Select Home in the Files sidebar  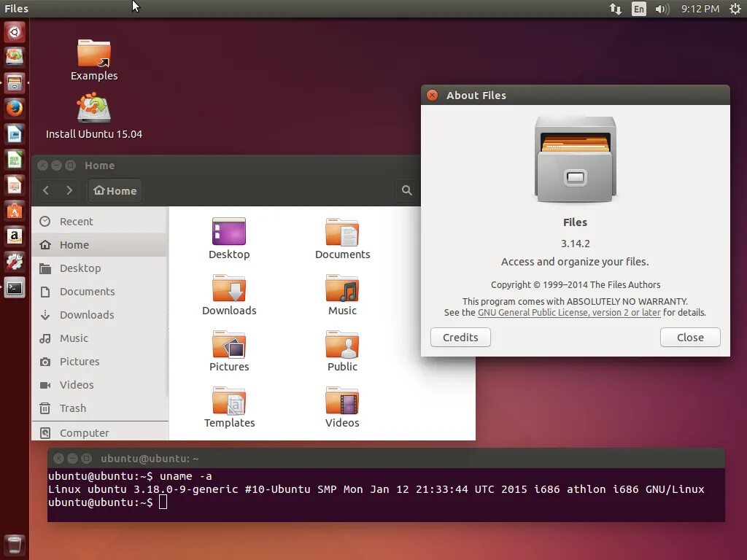click(x=99, y=245)
